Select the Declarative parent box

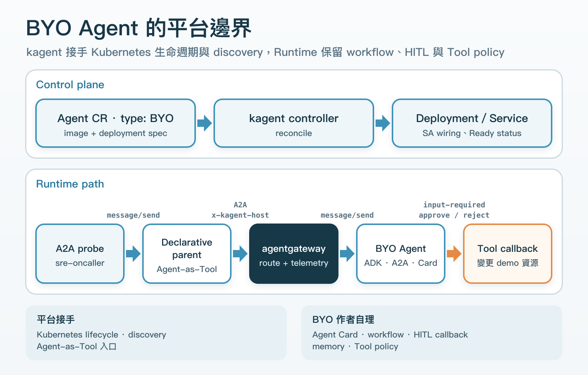[187, 254]
